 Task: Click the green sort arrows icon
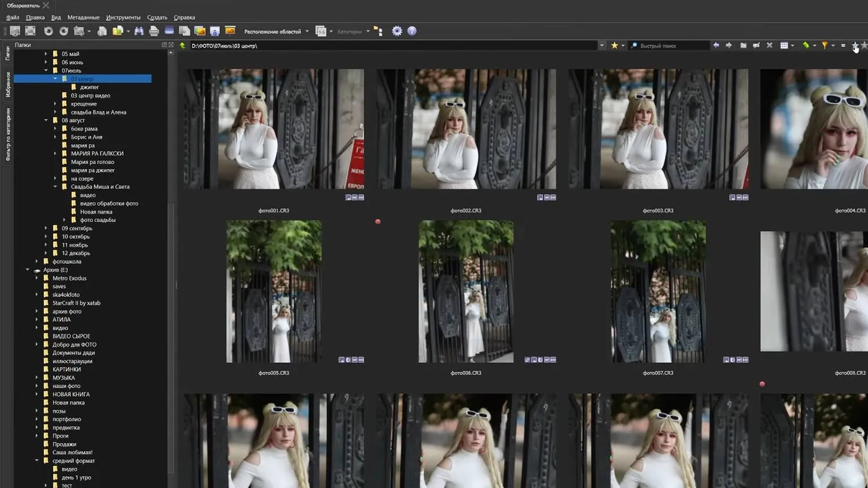click(805, 46)
